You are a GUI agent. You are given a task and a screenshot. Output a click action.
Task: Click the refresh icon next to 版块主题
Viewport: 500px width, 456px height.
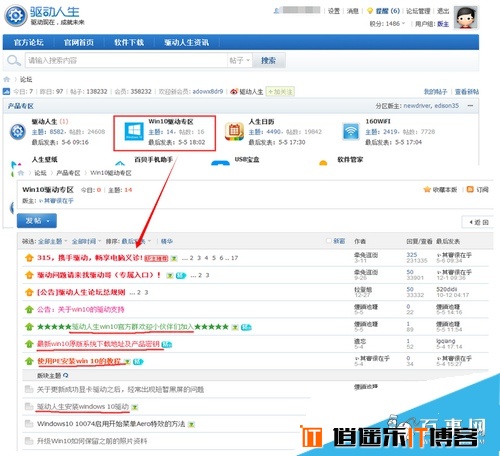[66, 375]
